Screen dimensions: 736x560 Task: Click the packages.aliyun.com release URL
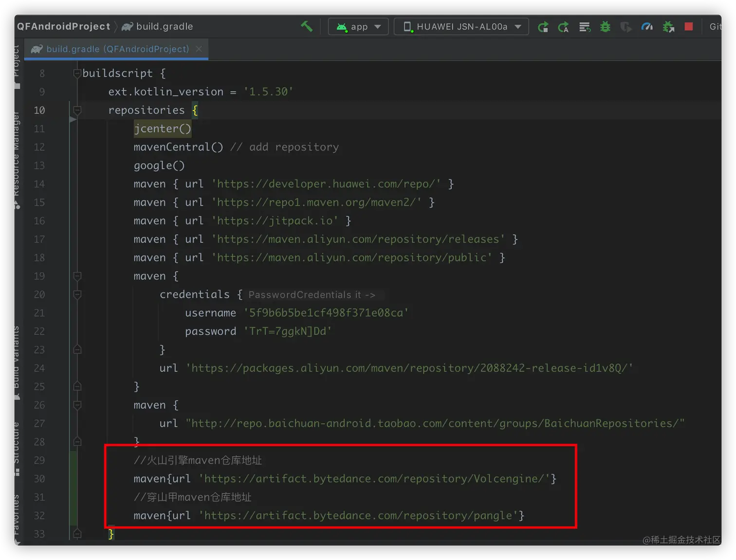tap(409, 368)
